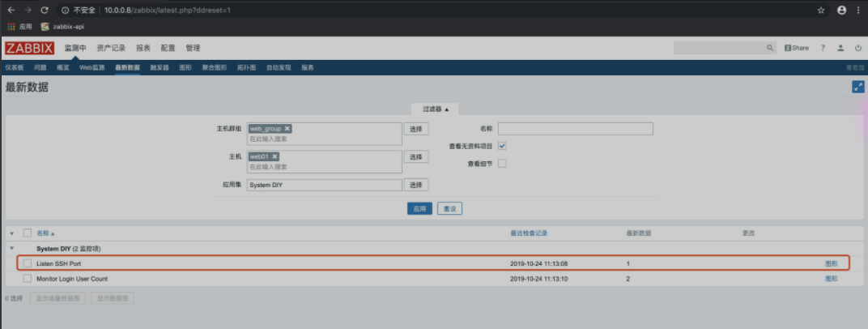The width and height of the screenshot is (868, 329).
Task: Switch to the 拓扑图 submenu tab
Action: (246, 67)
